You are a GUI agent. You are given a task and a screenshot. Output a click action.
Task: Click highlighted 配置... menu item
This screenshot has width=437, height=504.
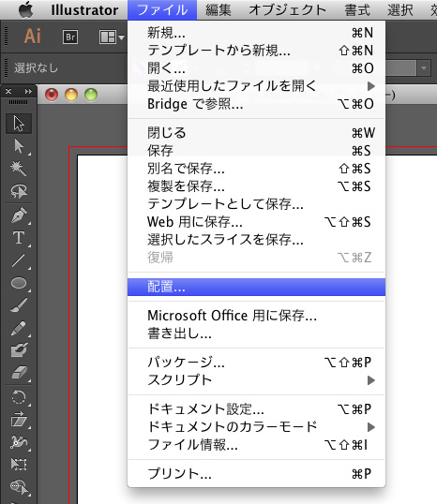(x=256, y=287)
